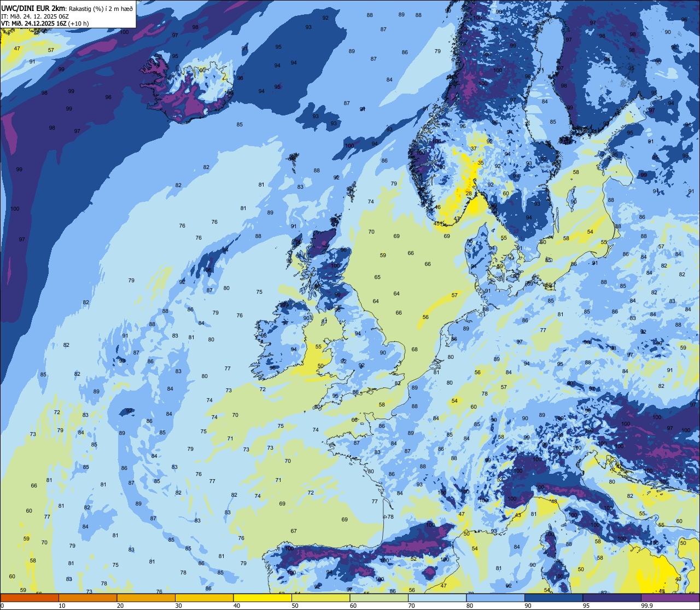Pick the pale blue 70–80% legend swatch
The image size is (700, 610).
[437, 597]
